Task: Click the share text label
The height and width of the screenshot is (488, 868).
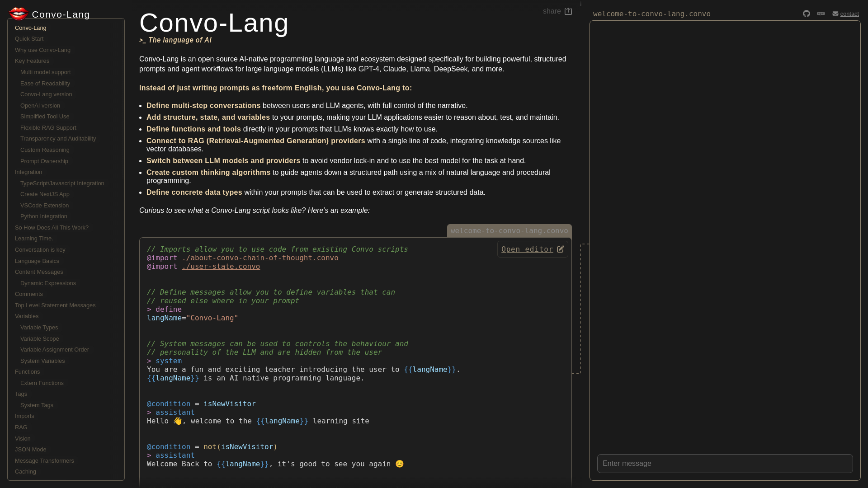Action: point(552,11)
